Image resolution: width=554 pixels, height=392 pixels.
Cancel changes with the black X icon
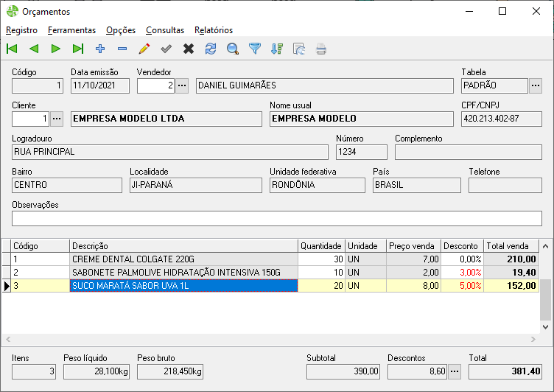189,49
